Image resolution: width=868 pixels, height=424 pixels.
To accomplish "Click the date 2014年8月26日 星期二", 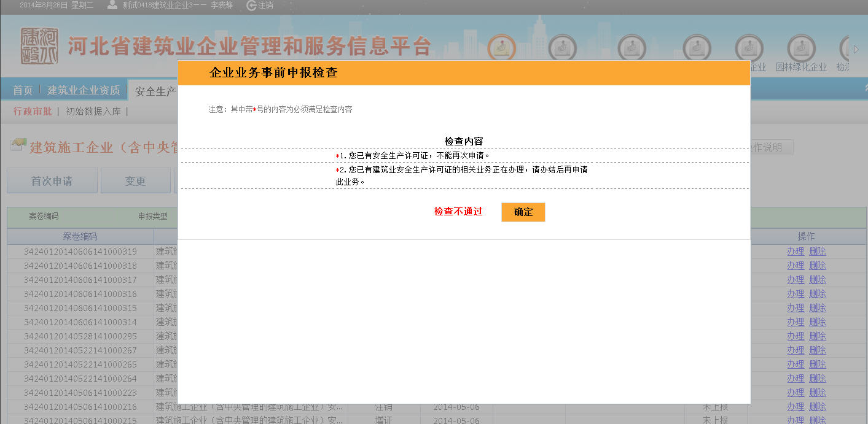I will [x=57, y=6].
